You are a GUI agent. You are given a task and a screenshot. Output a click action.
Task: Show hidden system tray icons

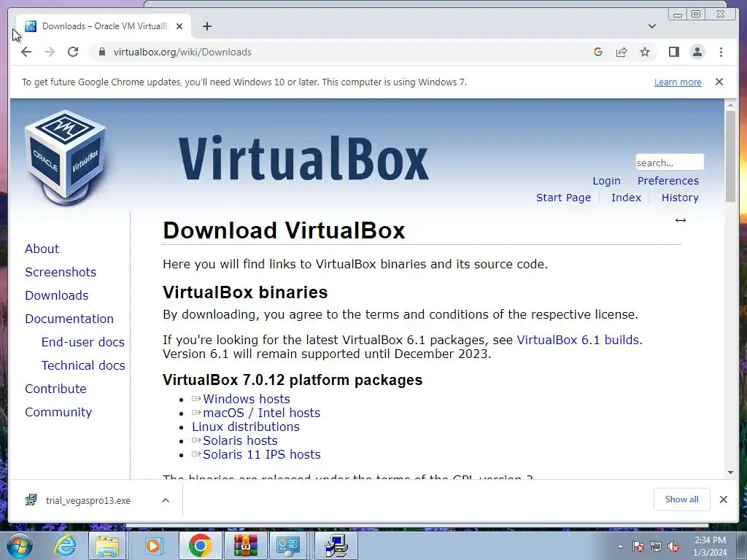[x=620, y=546]
